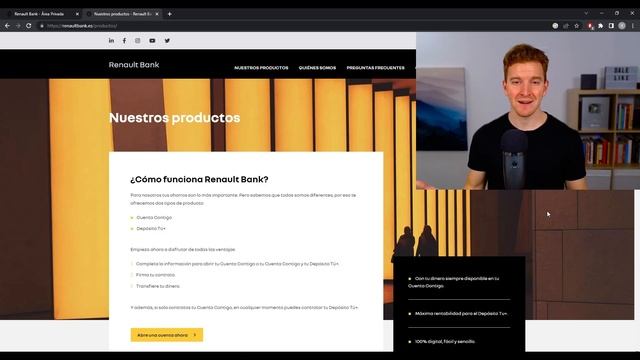Open the Nuestros Productos menu item
Image resolution: width=640 pixels, height=360 pixels.
tap(261, 68)
